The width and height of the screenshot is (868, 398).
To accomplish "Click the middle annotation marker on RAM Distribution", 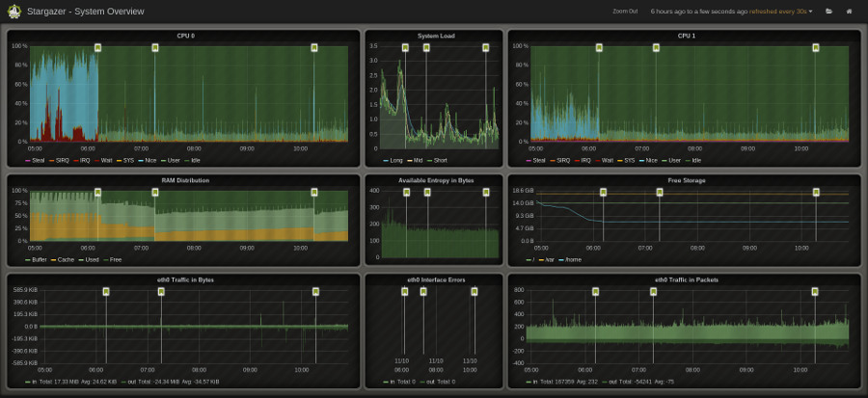I will click(154, 192).
